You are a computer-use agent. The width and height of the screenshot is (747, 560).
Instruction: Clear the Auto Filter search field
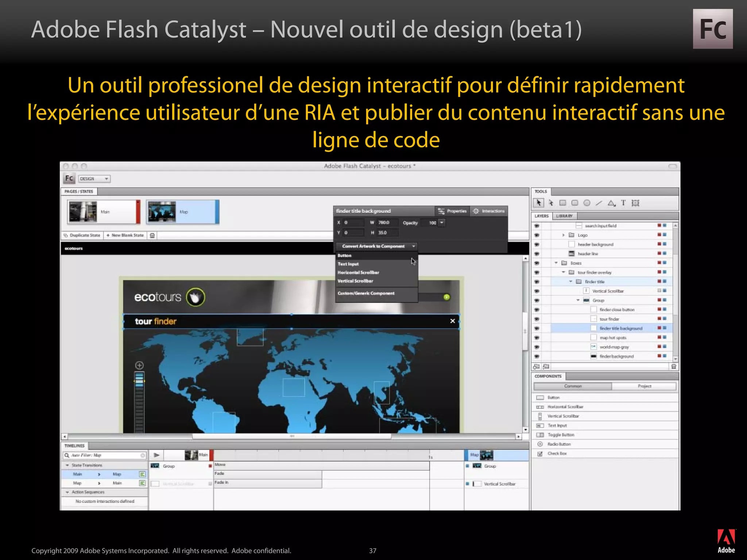(143, 455)
